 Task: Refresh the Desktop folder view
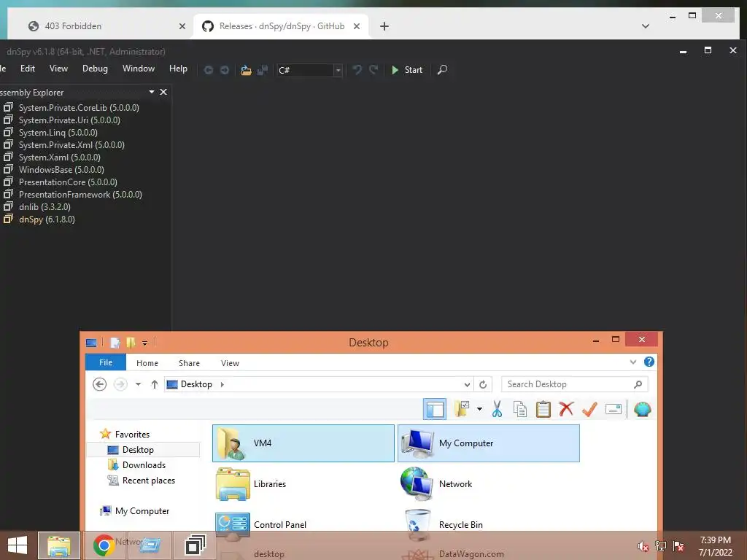[x=483, y=384]
